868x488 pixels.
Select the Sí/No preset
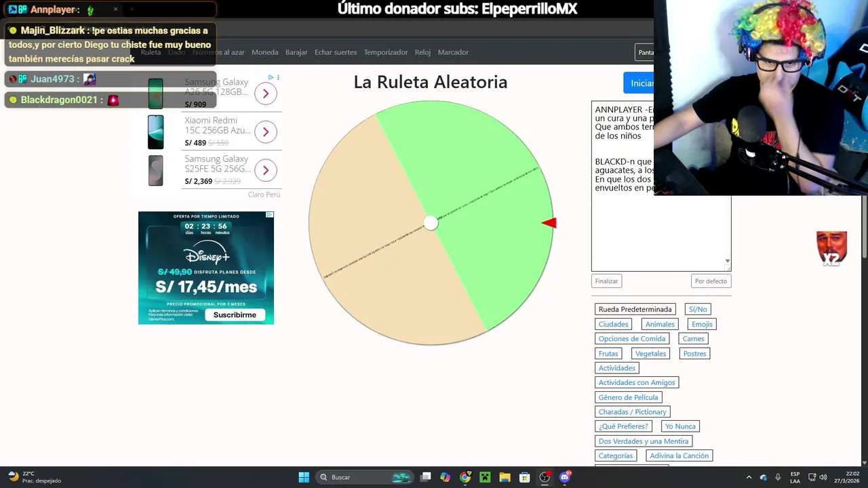tap(698, 309)
